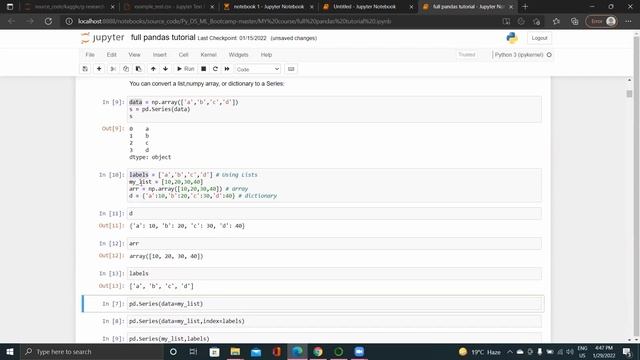Open the File menu
The width and height of the screenshot is (640, 360).
(x=90, y=55)
